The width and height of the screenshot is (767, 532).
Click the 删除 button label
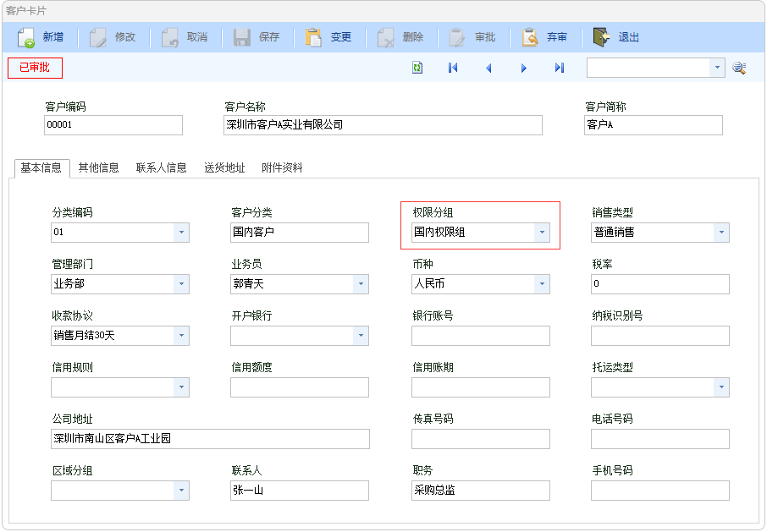(x=413, y=37)
